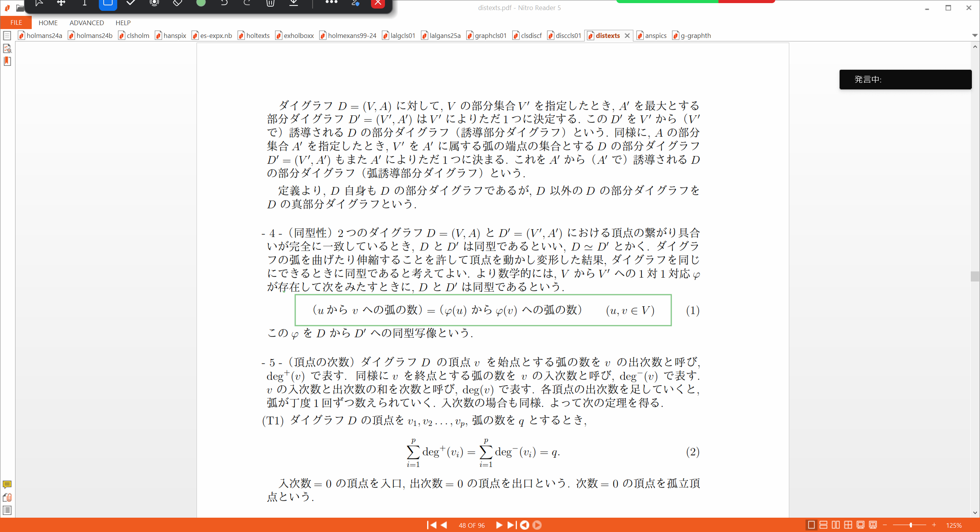Open the Attachments panel in sidebar
Viewport: 980px width, 532px height.
[7, 498]
